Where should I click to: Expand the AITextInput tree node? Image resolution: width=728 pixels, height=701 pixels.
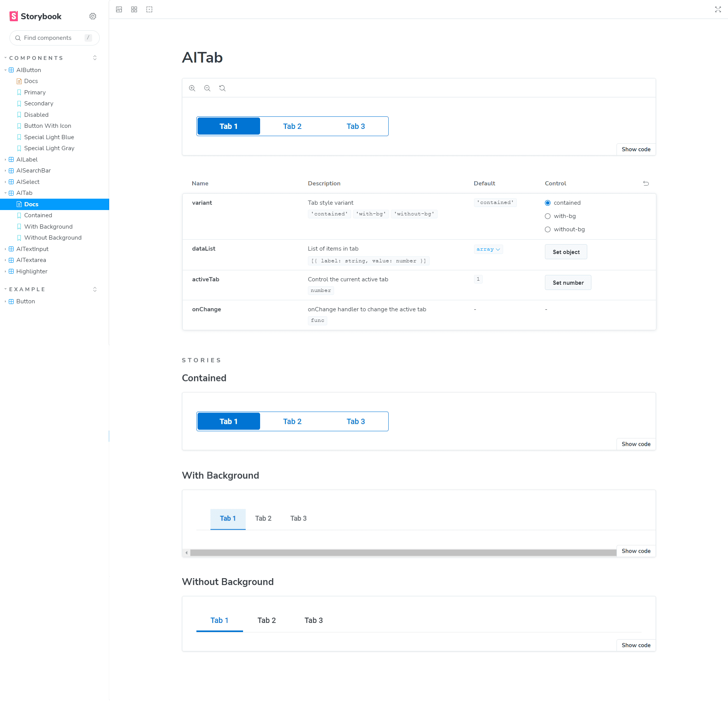coord(5,249)
